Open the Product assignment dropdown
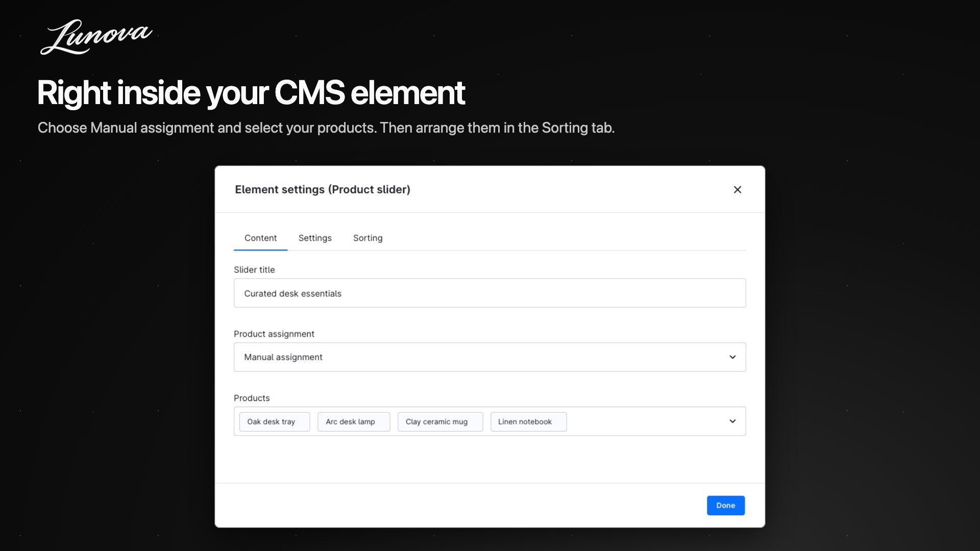 tap(489, 357)
